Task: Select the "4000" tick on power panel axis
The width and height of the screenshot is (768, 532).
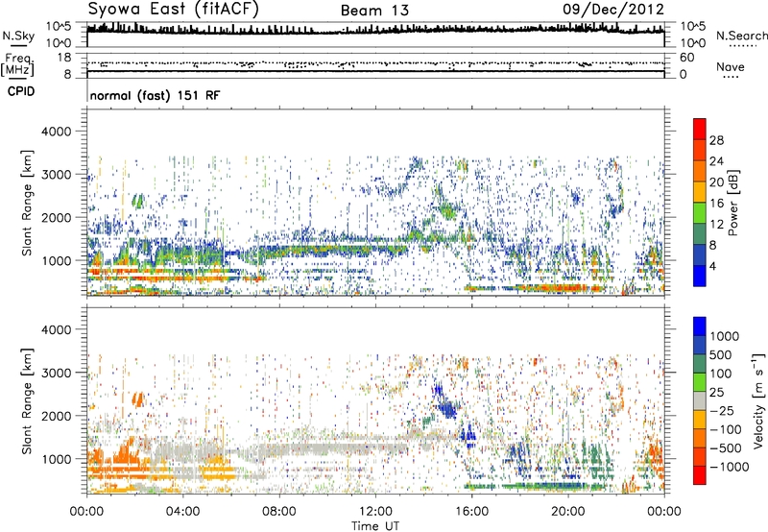Action: [x=56, y=132]
